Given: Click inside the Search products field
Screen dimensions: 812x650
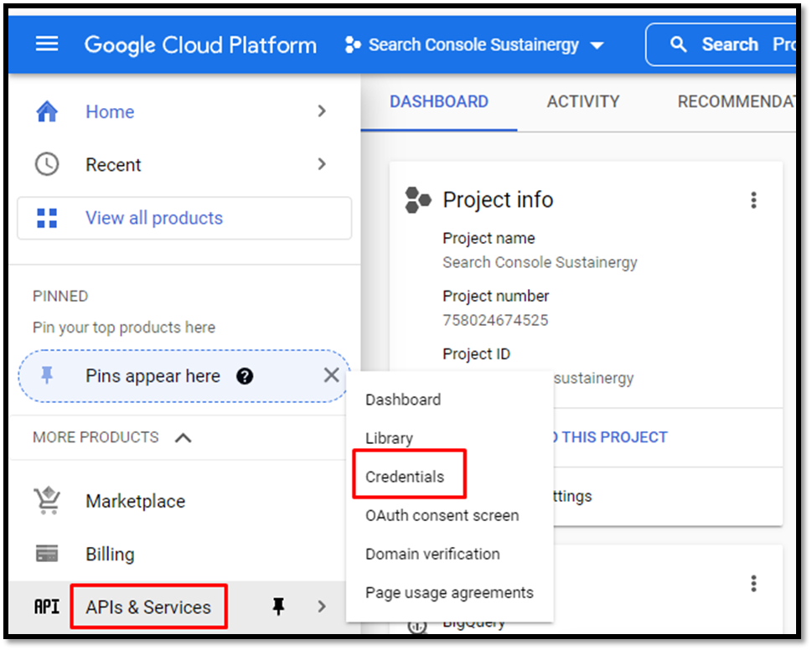Looking at the screenshot, I should [721, 44].
